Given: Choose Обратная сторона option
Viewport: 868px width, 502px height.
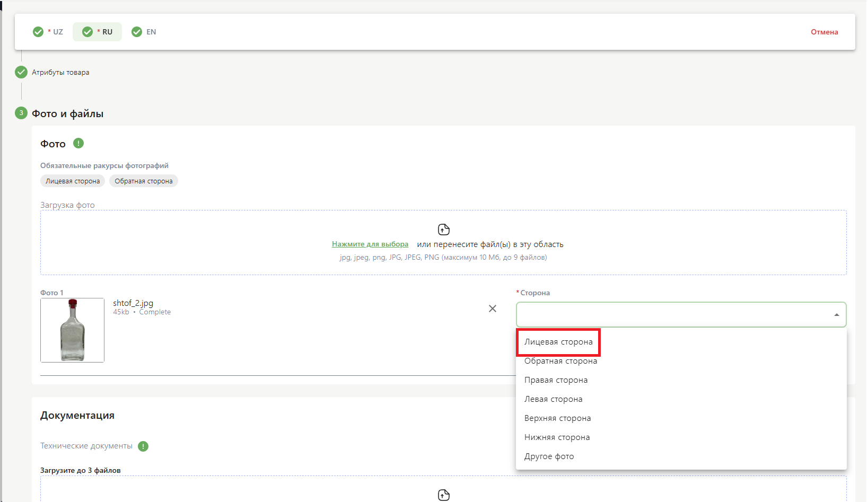Looking at the screenshot, I should (x=560, y=361).
